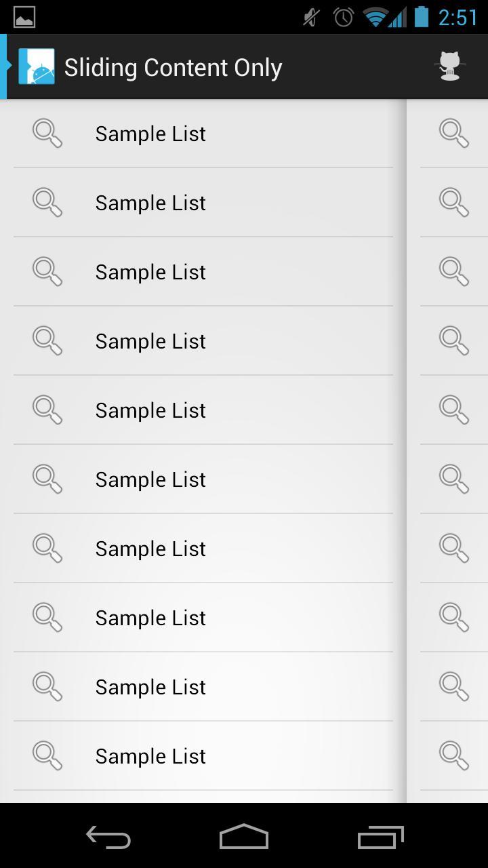Tap the app logo to open sliding menu

point(36,66)
